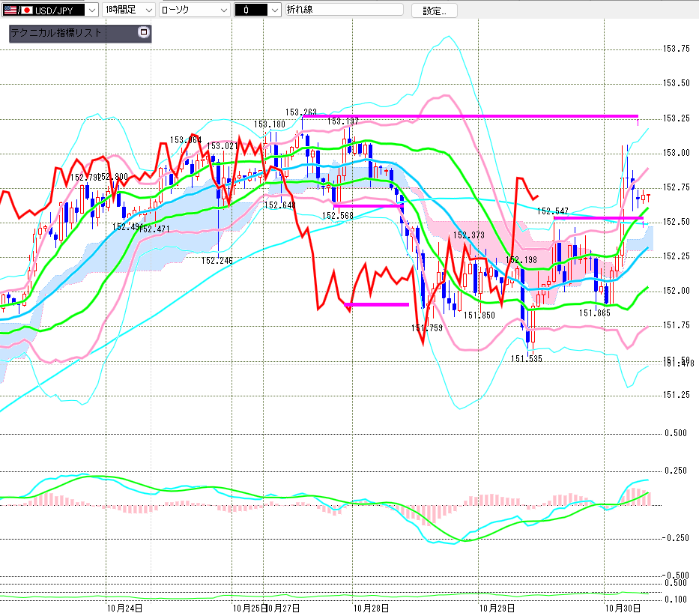This screenshot has width=699, height=616.
Task: Open the ローソク chart type dropdown
Action: [223, 10]
